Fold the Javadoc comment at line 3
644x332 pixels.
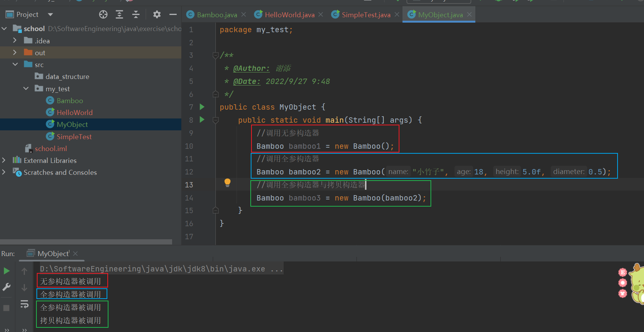[x=215, y=56]
